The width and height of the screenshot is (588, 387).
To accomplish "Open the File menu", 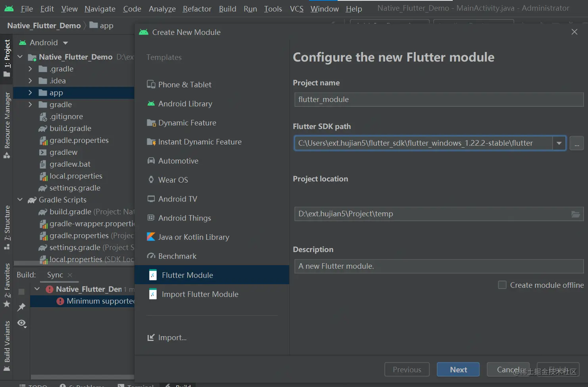I will tap(27, 9).
